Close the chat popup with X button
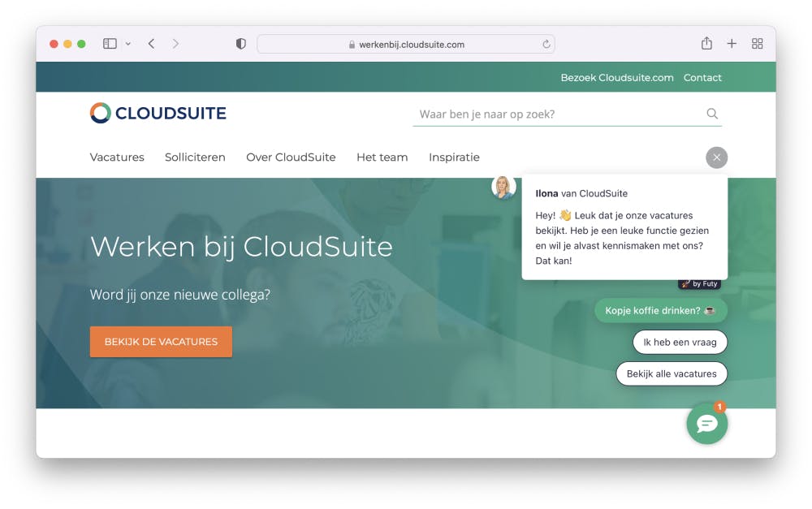The image size is (812, 509). coord(717,157)
